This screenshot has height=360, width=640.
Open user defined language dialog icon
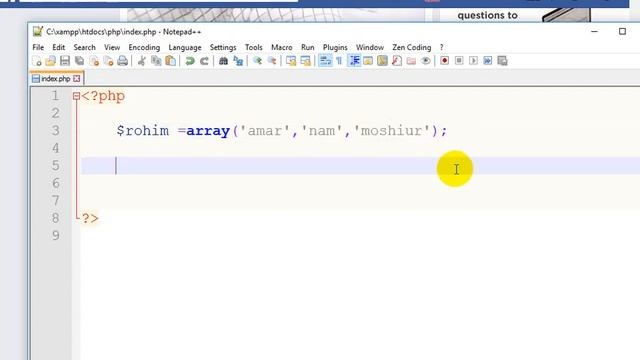click(368, 61)
